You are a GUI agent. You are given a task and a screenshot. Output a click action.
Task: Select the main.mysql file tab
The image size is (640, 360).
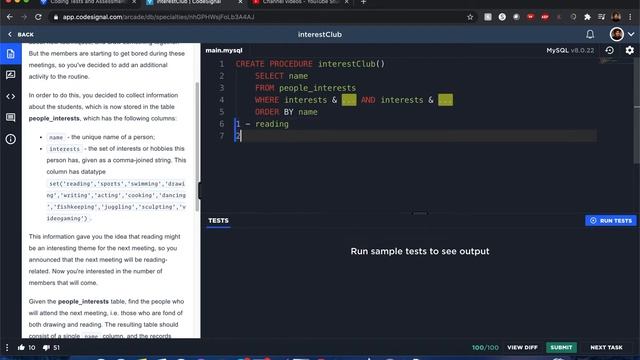pos(224,51)
